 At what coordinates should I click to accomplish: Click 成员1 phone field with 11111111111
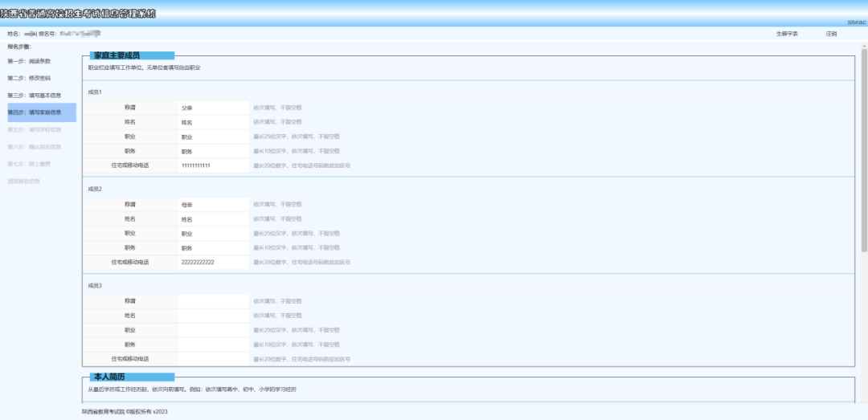click(213, 165)
